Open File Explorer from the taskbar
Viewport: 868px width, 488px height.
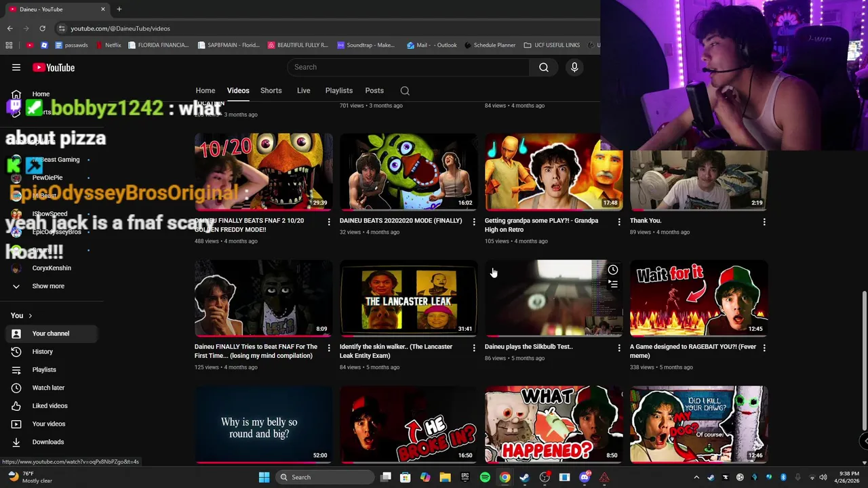point(445,477)
